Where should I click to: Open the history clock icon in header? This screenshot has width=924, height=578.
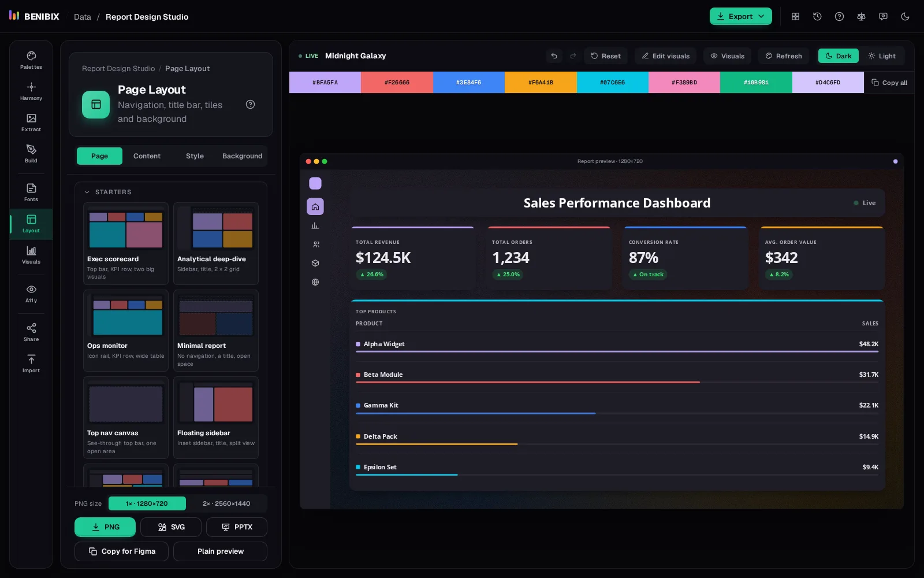click(817, 17)
